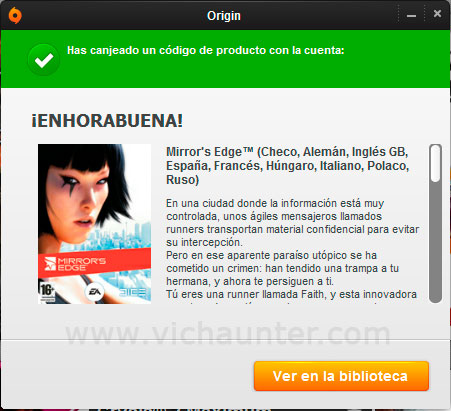The height and width of the screenshot is (411, 451).
Task: Click the Mirror's Edge box art thumbnail
Action: tap(94, 224)
